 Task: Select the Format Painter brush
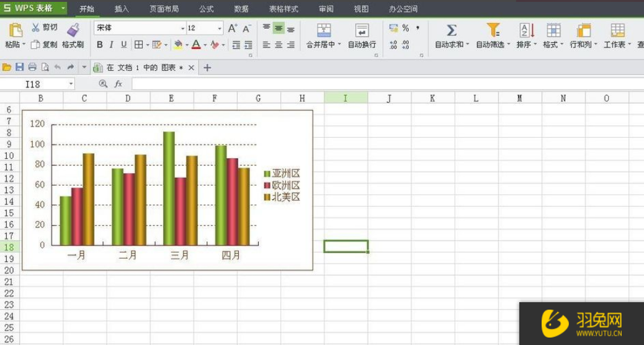(73, 30)
